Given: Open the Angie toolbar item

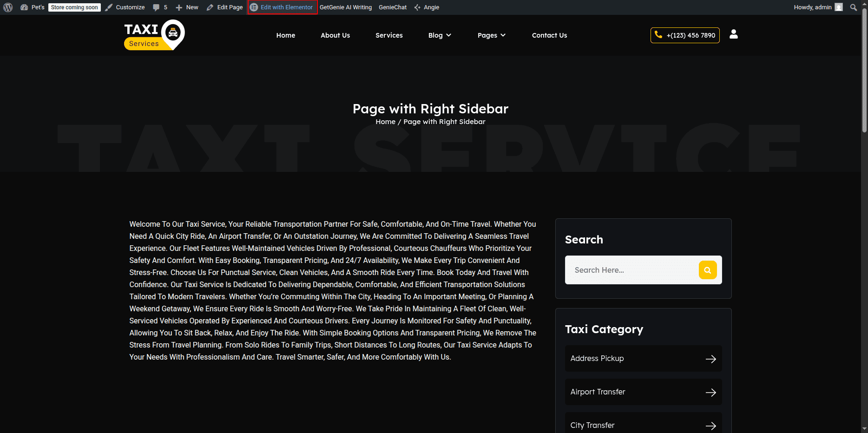Looking at the screenshot, I should tap(427, 7).
